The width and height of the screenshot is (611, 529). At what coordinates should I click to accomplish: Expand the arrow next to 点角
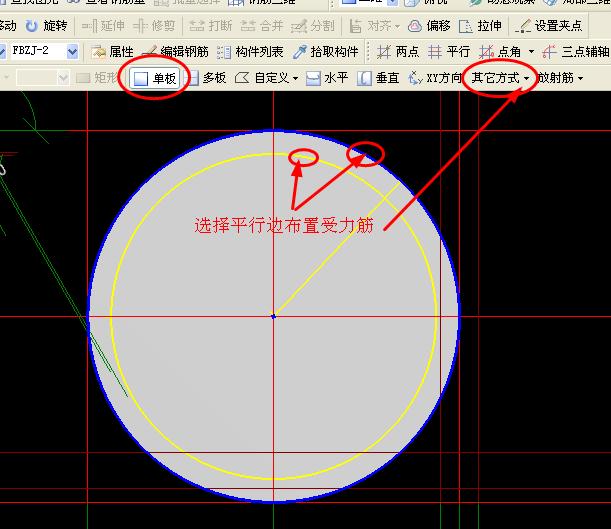point(531,51)
